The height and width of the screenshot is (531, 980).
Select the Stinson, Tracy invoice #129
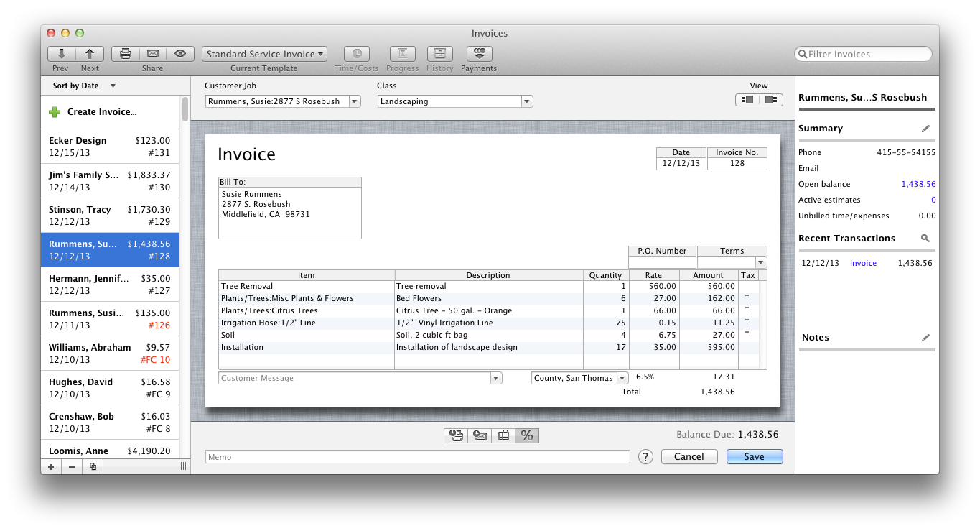point(110,216)
